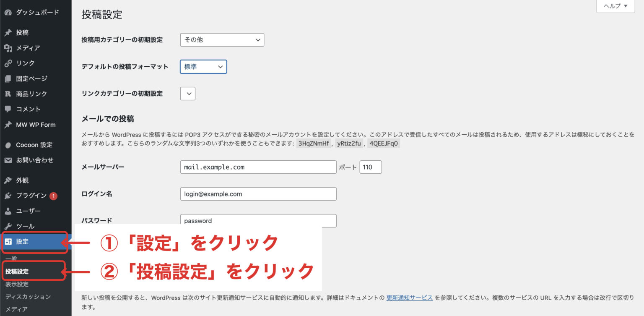Click the リンク chain icon

click(8, 63)
